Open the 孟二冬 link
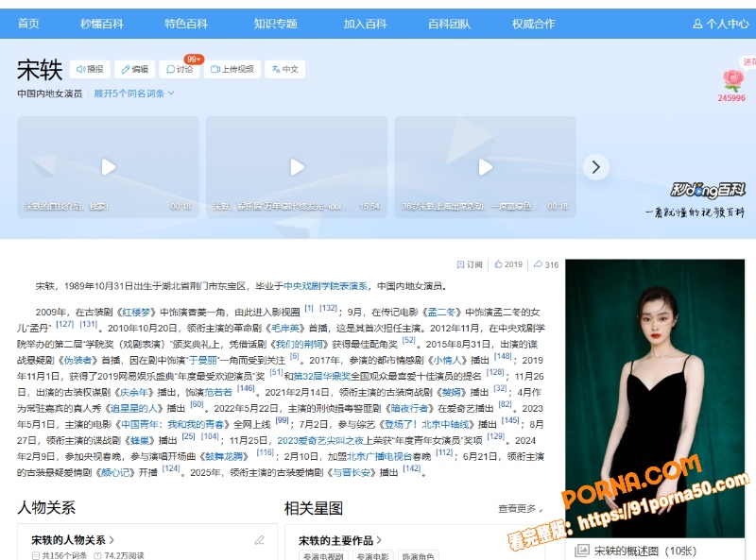This screenshot has width=756, height=560. coord(441,313)
